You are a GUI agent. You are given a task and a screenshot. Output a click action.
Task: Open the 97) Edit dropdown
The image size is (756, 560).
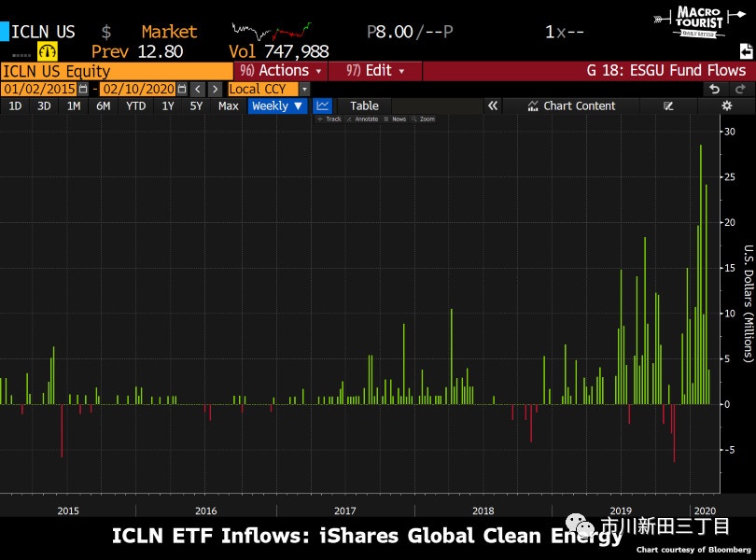pyautogui.click(x=375, y=70)
